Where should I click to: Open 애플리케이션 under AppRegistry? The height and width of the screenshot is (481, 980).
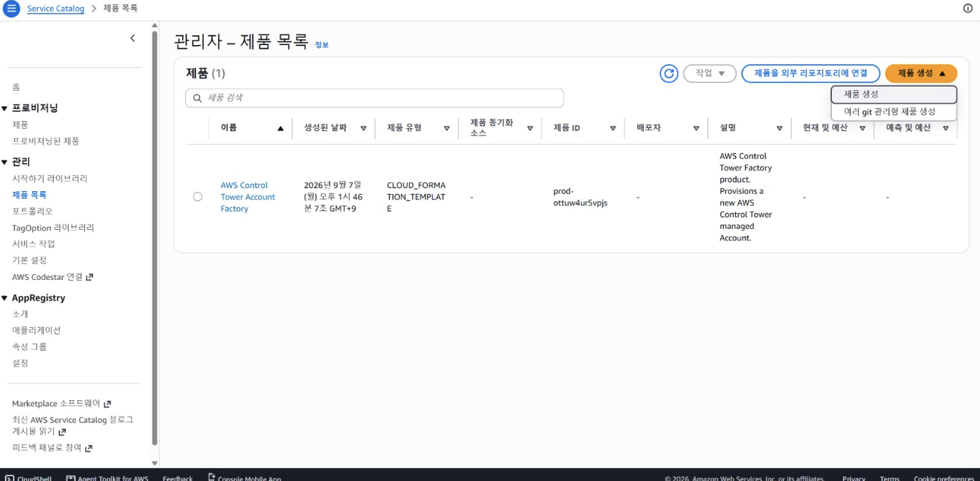[36, 331]
